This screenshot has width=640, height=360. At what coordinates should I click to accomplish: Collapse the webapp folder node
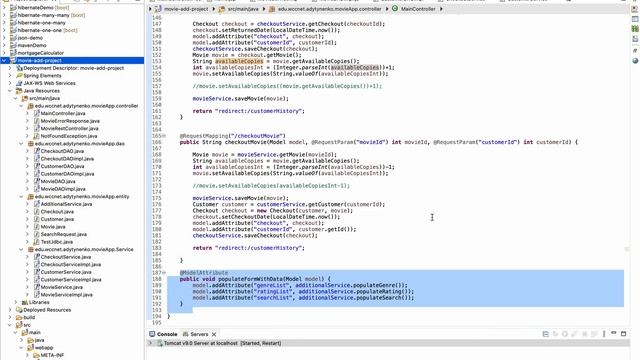coord(22,347)
